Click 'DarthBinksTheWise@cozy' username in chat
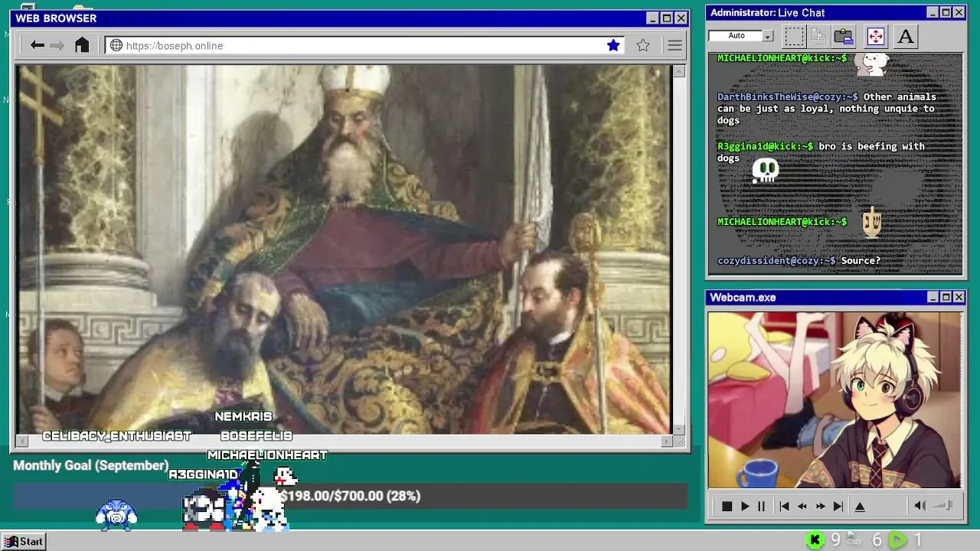980x551 pixels. click(x=786, y=97)
